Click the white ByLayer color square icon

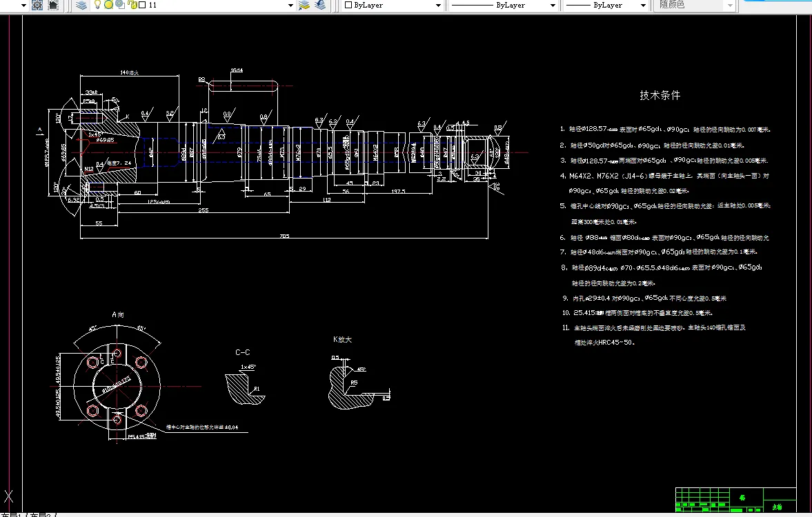click(x=347, y=5)
